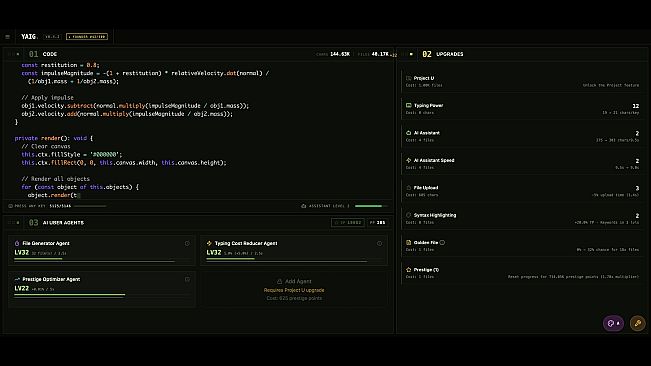Click the Assistant Level robot icon
The image size is (651, 366).
tap(303, 206)
